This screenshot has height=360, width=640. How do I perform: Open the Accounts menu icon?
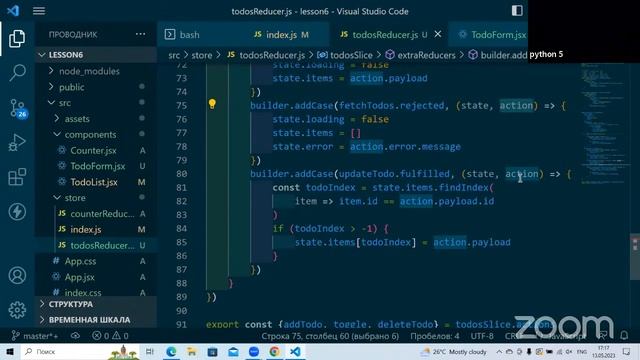[17, 276]
